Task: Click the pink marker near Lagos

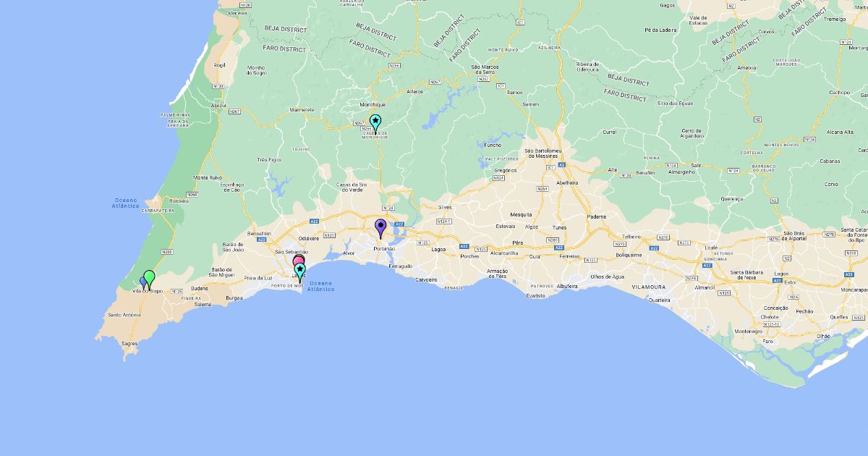Action: click(297, 261)
